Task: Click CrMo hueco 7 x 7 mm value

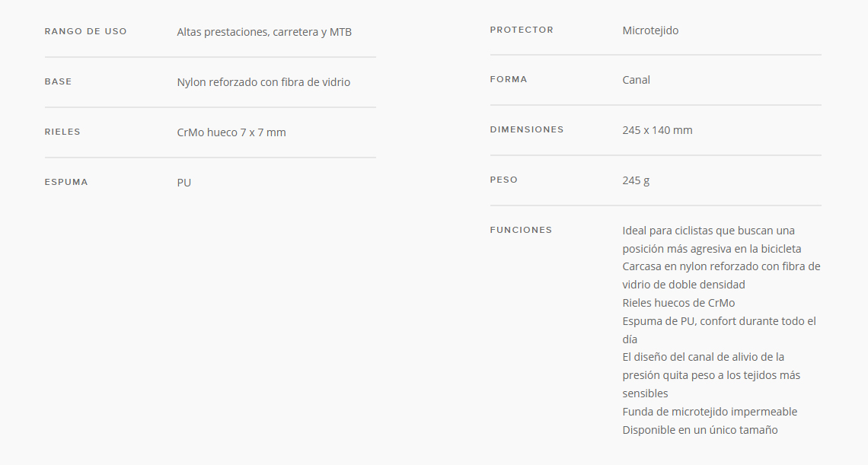Action: [x=231, y=132]
